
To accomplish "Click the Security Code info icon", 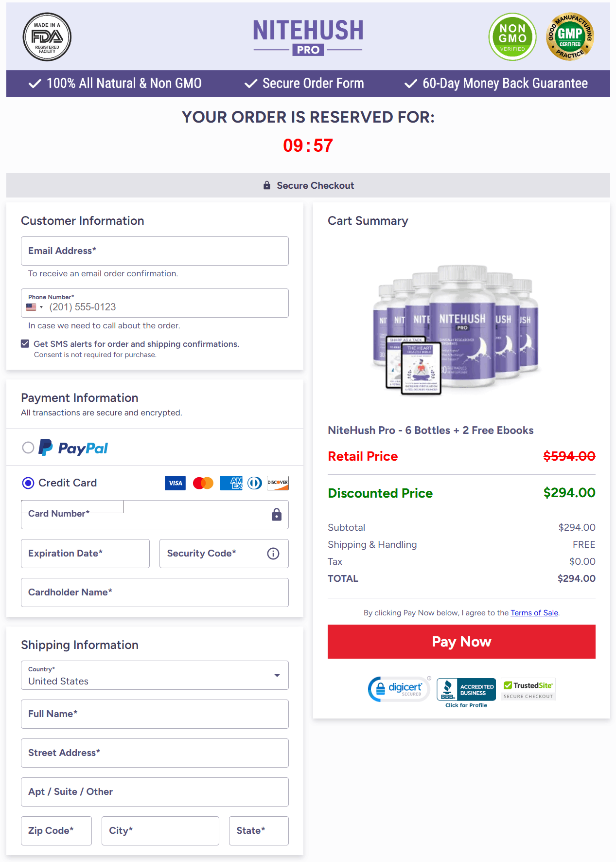I will pos(273,554).
